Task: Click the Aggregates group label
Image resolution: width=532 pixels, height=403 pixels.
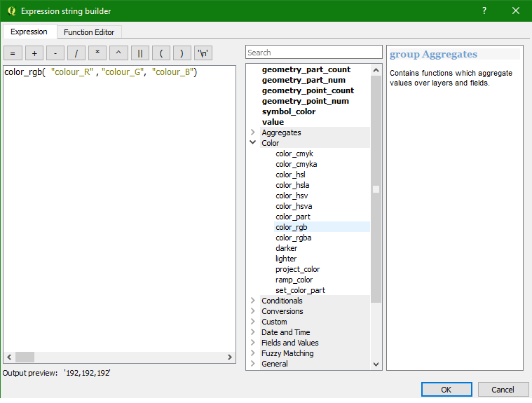Action: 281,132
